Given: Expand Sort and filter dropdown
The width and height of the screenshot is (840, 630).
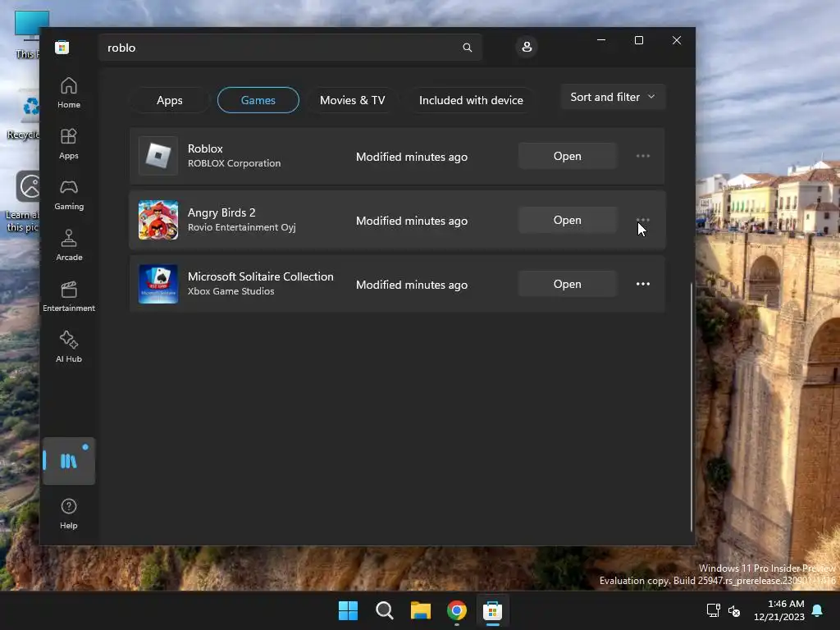Looking at the screenshot, I should (x=613, y=97).
